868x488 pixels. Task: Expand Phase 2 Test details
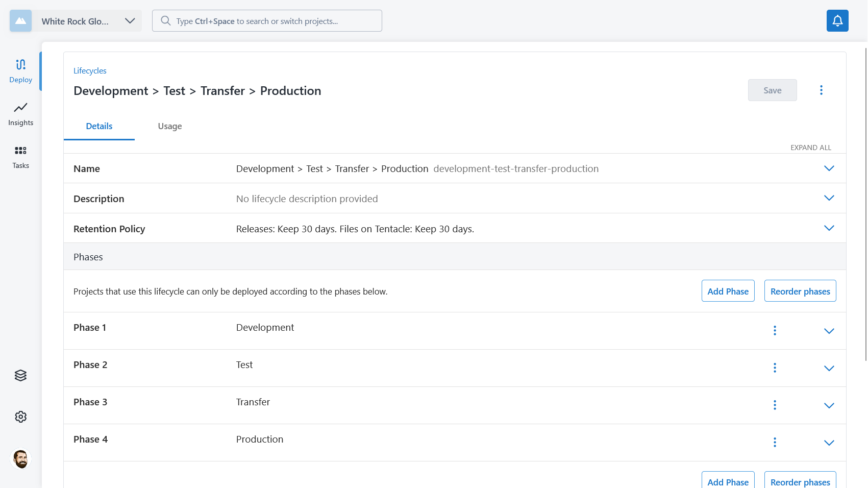tap(829, 368)
